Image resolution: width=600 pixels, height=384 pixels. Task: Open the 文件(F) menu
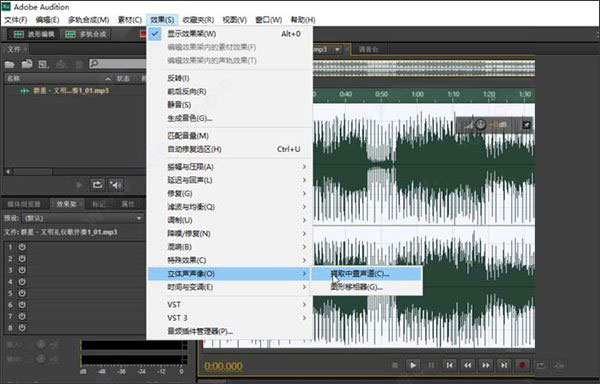coord(16,20)
